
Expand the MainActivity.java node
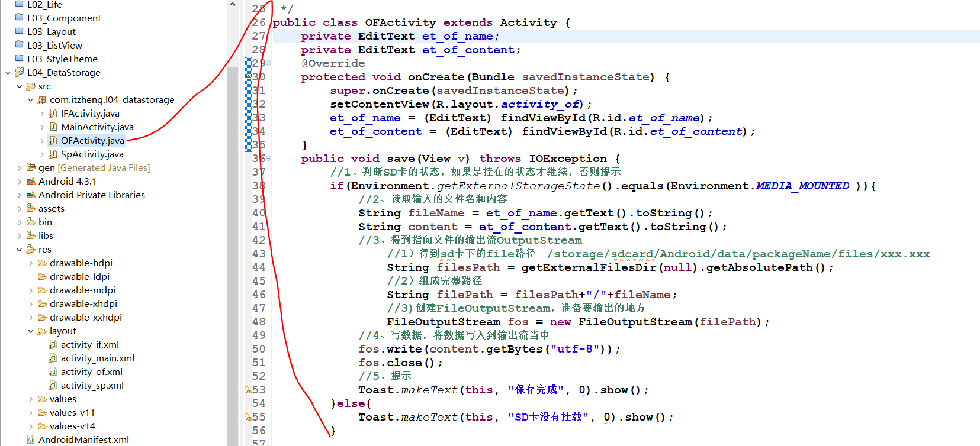(x=42, y=127)
